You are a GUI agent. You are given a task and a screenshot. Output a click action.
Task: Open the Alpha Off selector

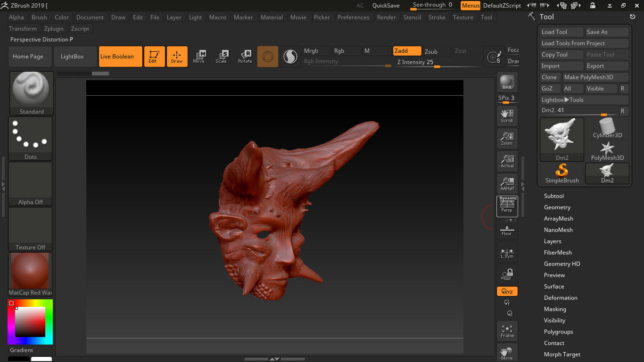30,184
